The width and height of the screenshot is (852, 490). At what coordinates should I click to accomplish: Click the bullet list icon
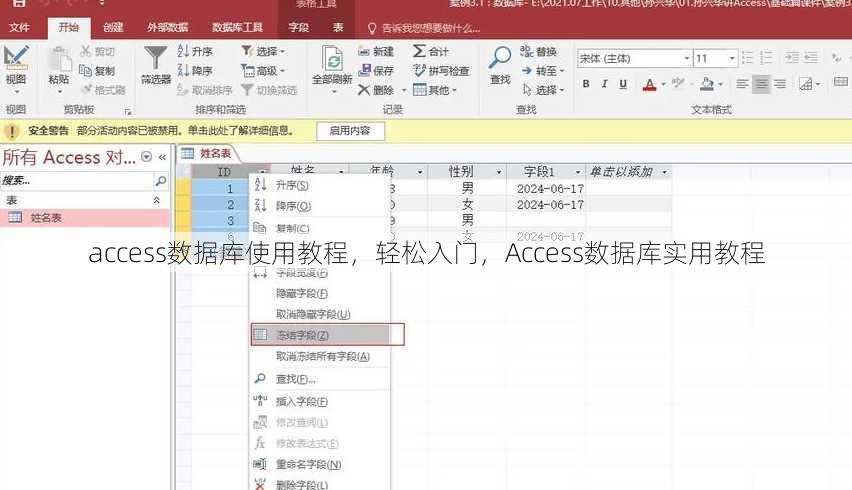tap(748, 58)
